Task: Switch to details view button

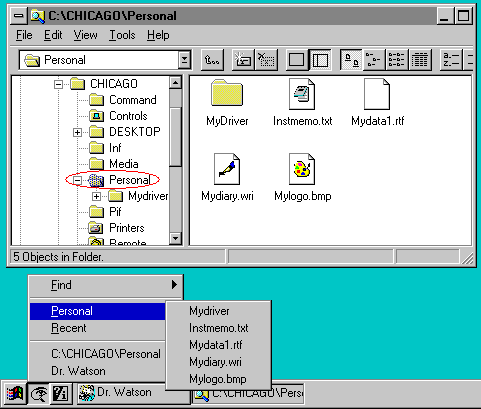Action: [x=420, y=60]
